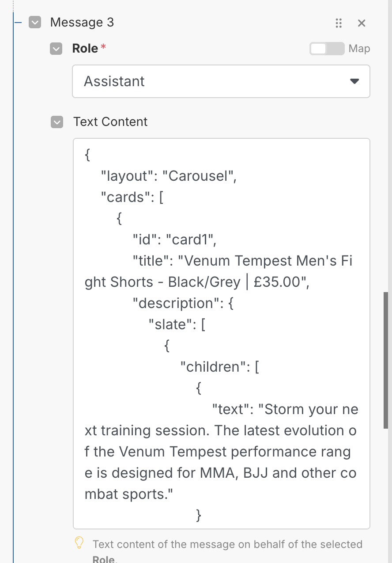Click the tree line dash beside Message 3
Viewport: 392px width, 563px height.
click(x=18, y=23)
